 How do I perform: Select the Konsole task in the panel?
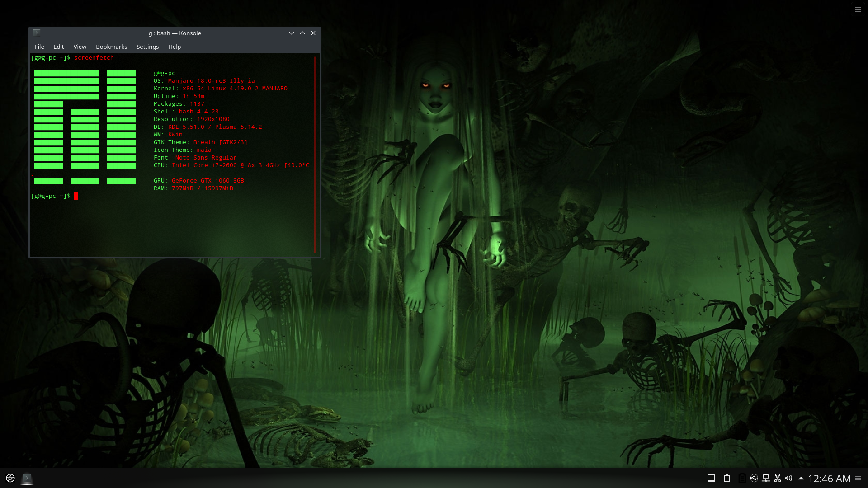27,478
